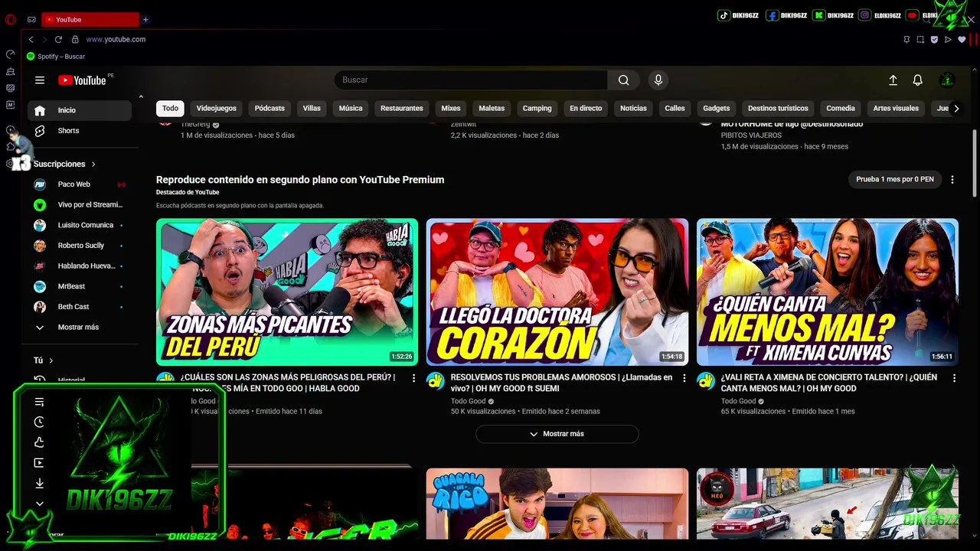Open options for RESOLVEMOS TUS PROBLEMAS video
This screenshot has width=980, height=551.
pyautogui.click(x=684, y=378)
